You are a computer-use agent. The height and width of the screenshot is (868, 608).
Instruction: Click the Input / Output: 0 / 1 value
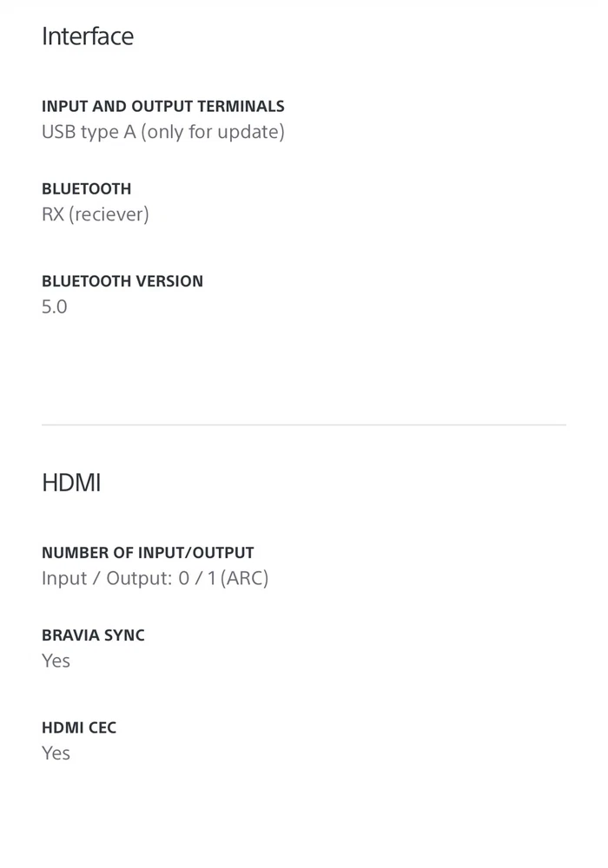click(x=129, y=578)
